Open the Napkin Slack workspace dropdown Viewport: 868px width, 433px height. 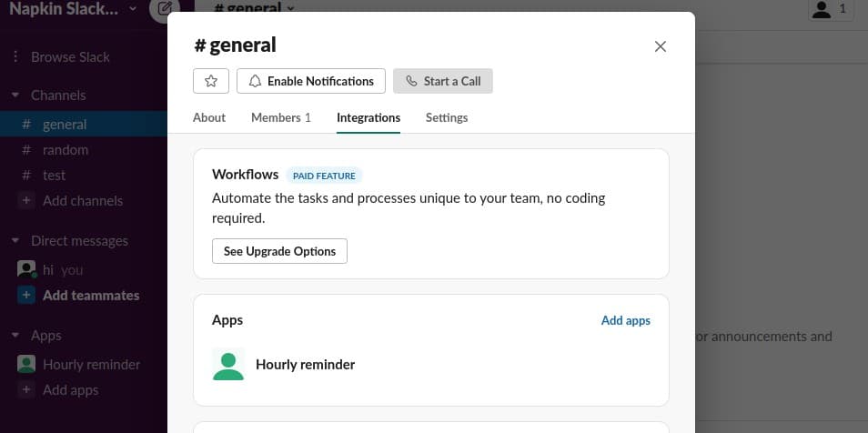point(73,9)
